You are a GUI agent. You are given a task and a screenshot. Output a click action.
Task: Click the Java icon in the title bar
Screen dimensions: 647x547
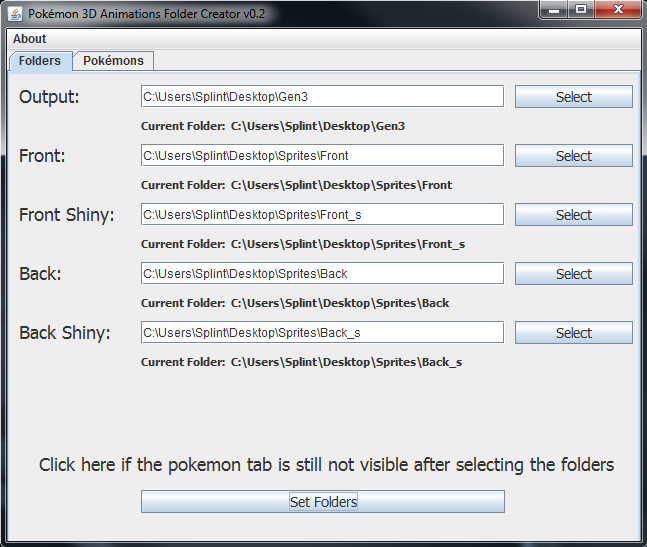click(x=14, y=14)
